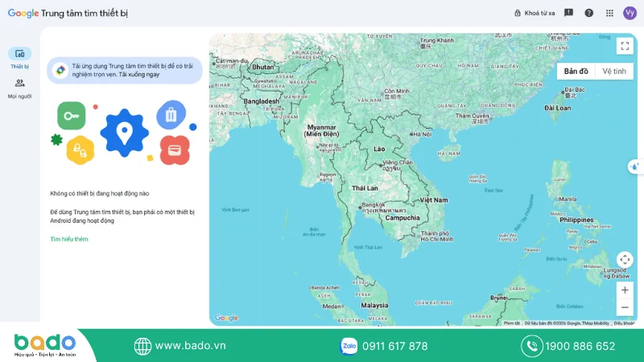Open the Google apps grid

pos(609,13)
